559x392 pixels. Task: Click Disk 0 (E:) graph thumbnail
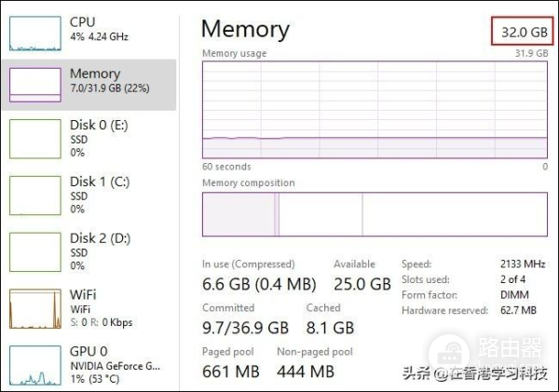click(x=34, y=139)
